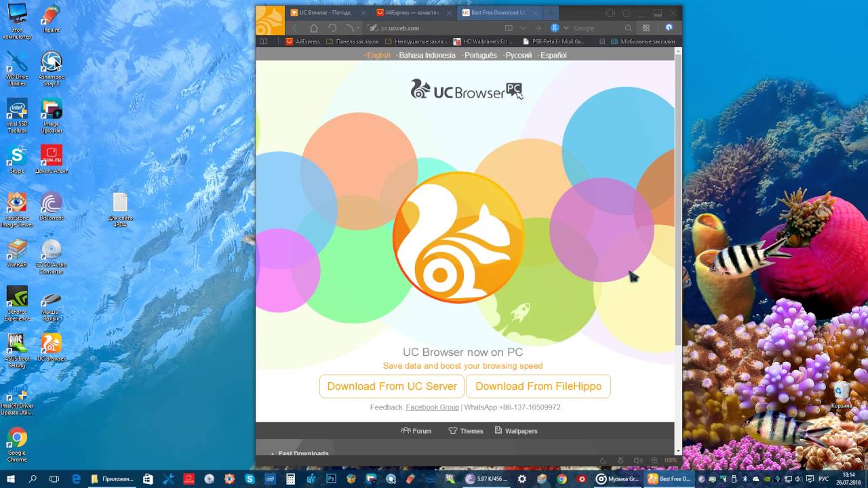Reload the page with refresh icon
The height and width of the screenshot is (488, 868).
point(332,28)
